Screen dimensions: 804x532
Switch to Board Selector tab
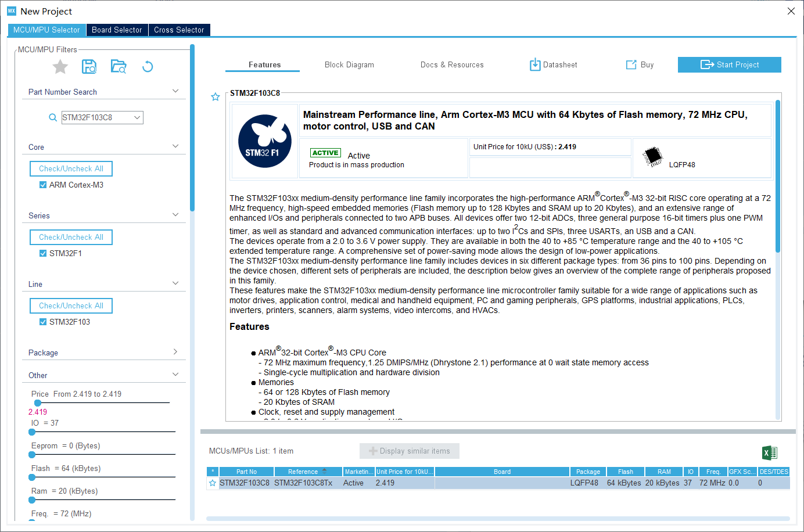pyautogui.click(x=117, y=30)
